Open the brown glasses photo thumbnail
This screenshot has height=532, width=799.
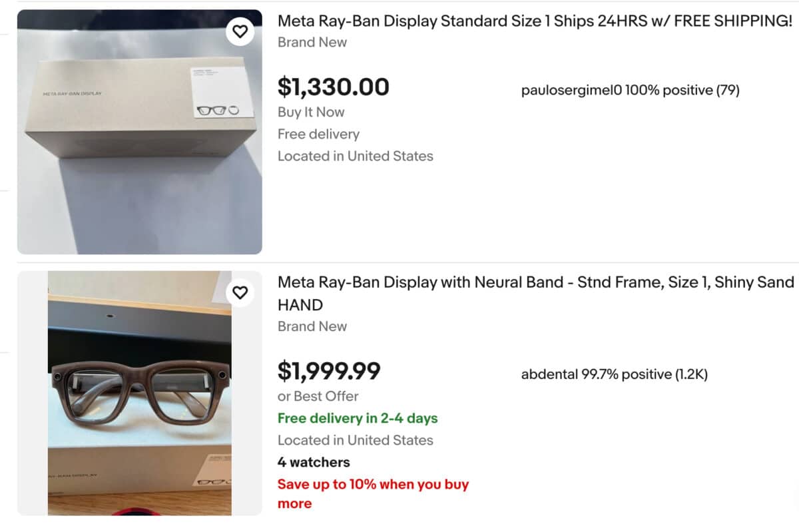pos(139,393)
